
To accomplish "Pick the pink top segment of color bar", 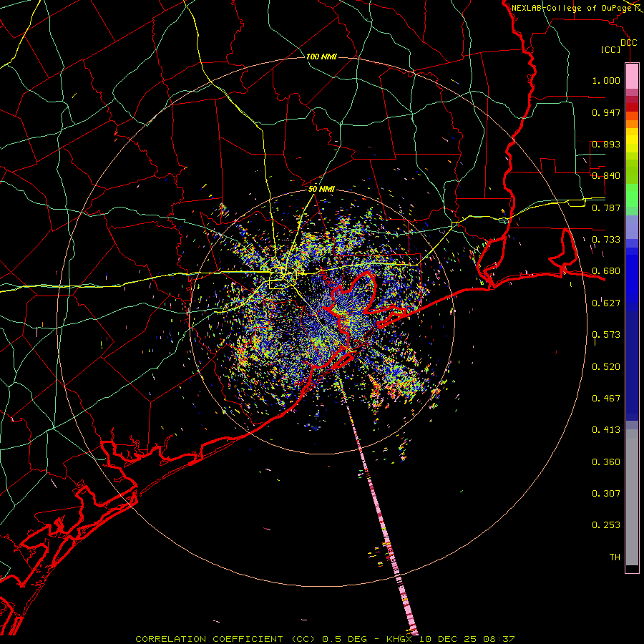I will coord(632,77).
